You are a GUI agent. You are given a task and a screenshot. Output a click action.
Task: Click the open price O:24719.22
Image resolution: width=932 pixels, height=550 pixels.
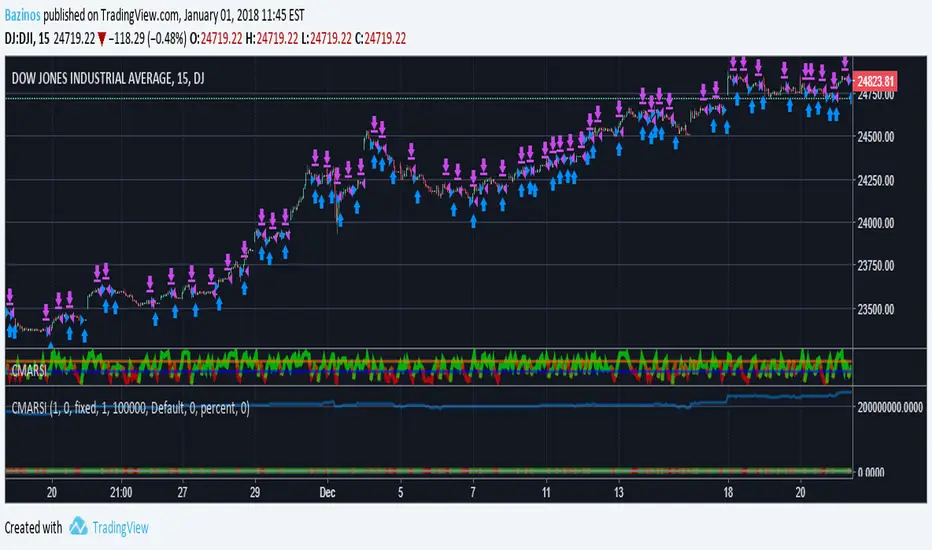coord(216,39)
